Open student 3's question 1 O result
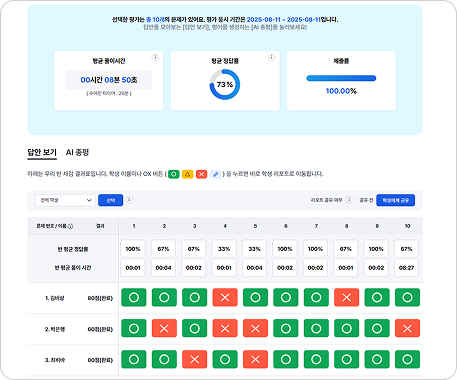 coord(134,359)
